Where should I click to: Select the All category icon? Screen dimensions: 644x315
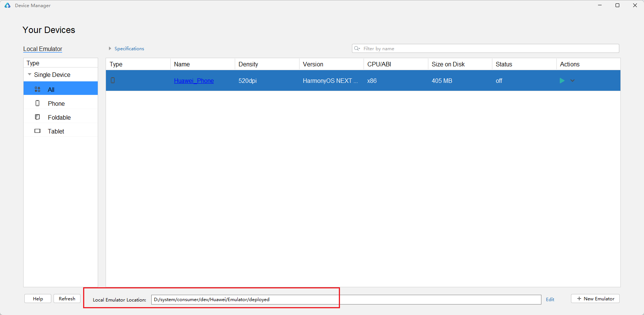(x=37, y=89)
